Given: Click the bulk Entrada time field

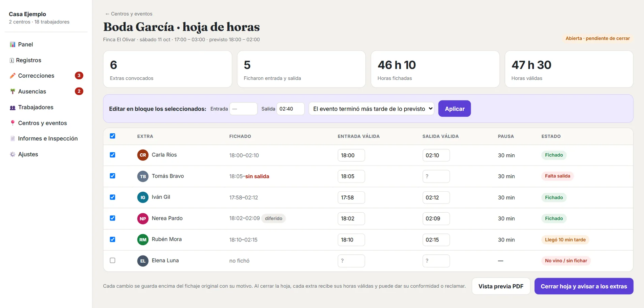Looking at the screenshot, I should [x=243, y=109].
